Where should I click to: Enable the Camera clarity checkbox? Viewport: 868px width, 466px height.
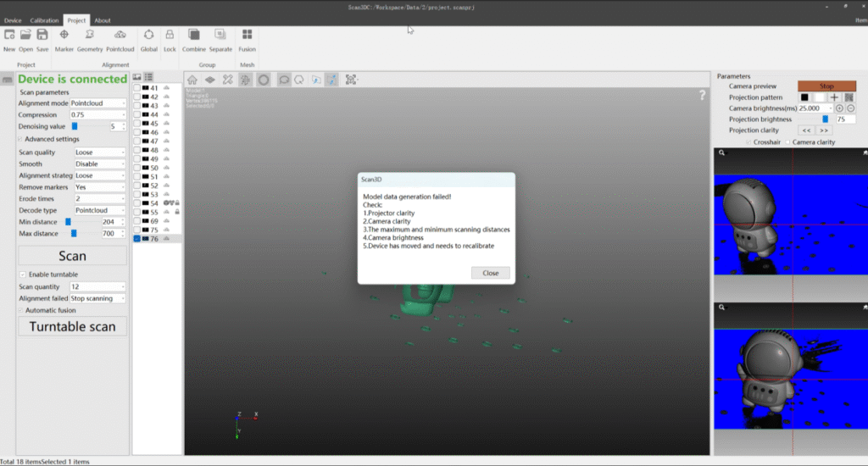coord(787,142)
